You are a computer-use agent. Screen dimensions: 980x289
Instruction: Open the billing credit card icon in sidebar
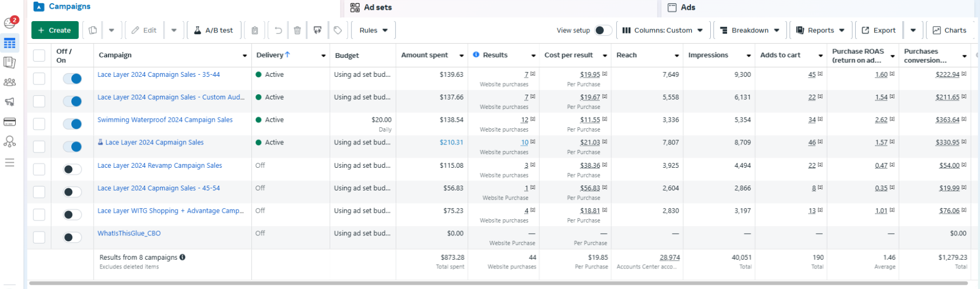(10, 122)
